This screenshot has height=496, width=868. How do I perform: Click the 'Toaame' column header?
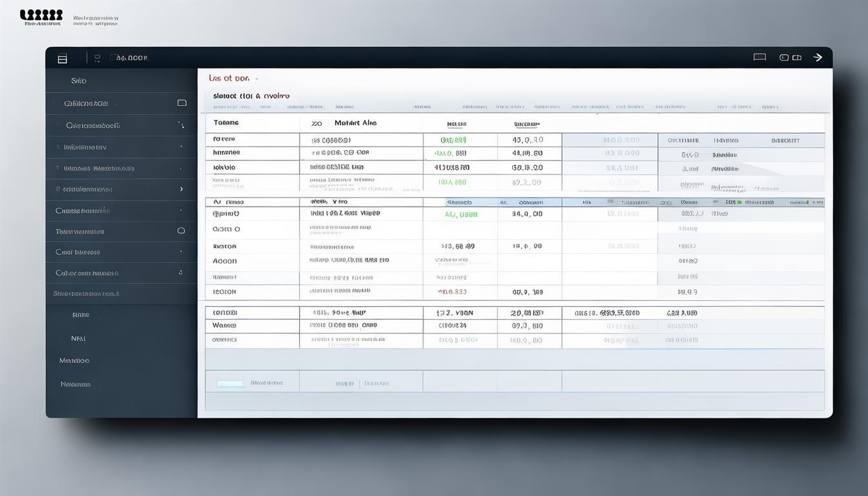tap(226, 123)
